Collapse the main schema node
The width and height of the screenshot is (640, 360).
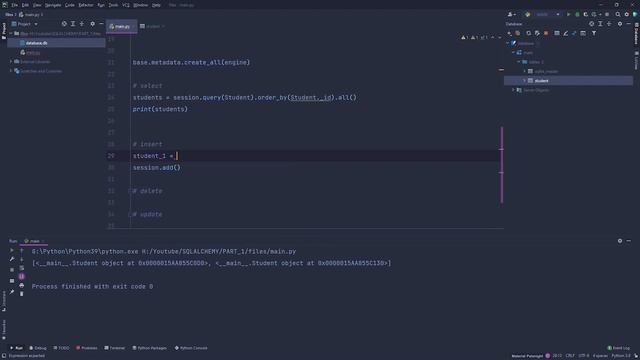coord(513,53)
